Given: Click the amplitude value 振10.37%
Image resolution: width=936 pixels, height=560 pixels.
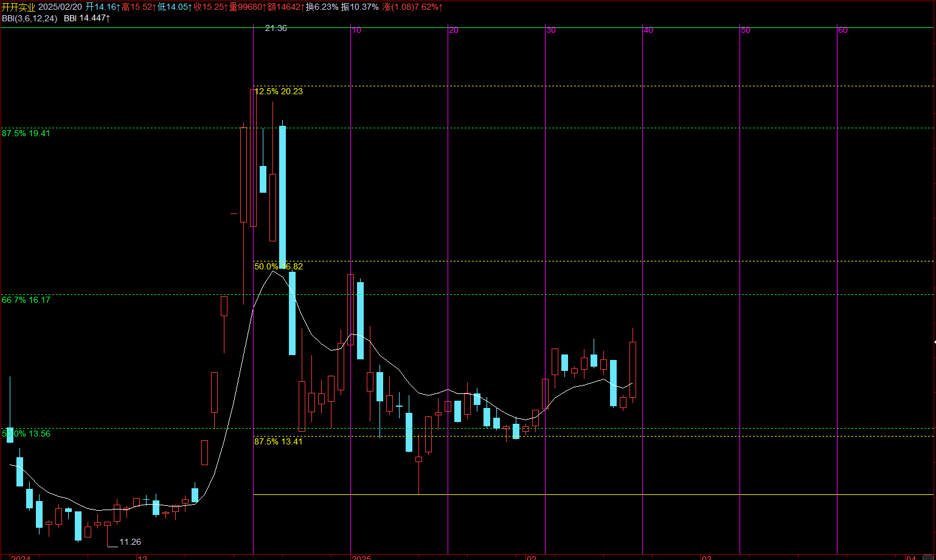Looking at the screenshot, I should (359, 7).
